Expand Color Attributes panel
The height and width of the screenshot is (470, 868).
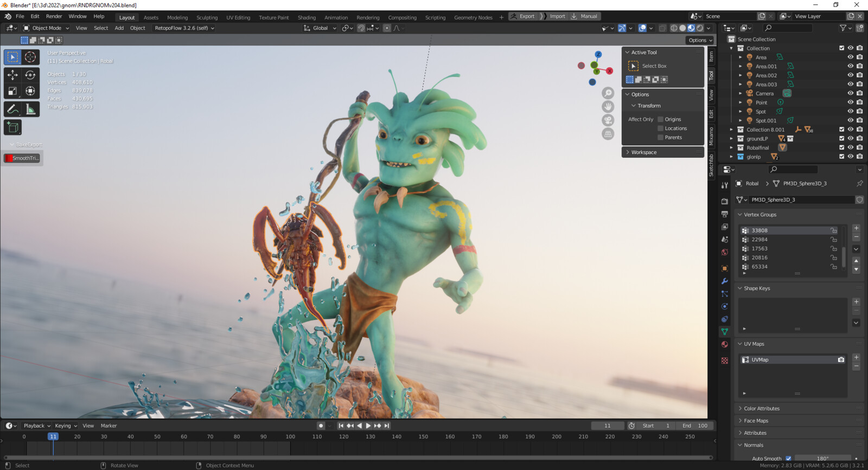coord(761,409)
